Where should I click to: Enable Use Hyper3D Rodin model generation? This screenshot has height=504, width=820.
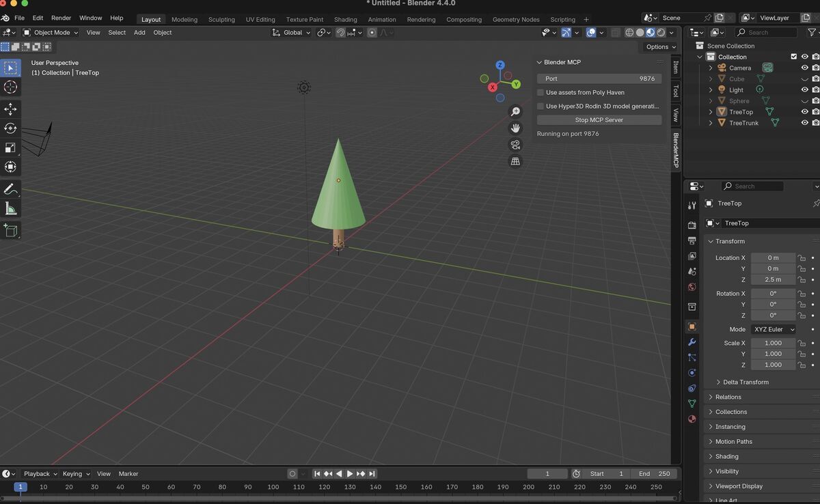point(541,106)
